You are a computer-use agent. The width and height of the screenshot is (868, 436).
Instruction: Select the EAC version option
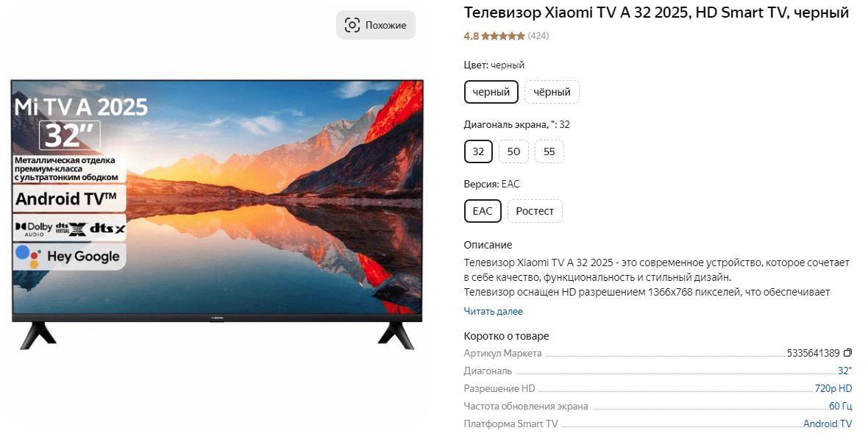pos(483,211)
